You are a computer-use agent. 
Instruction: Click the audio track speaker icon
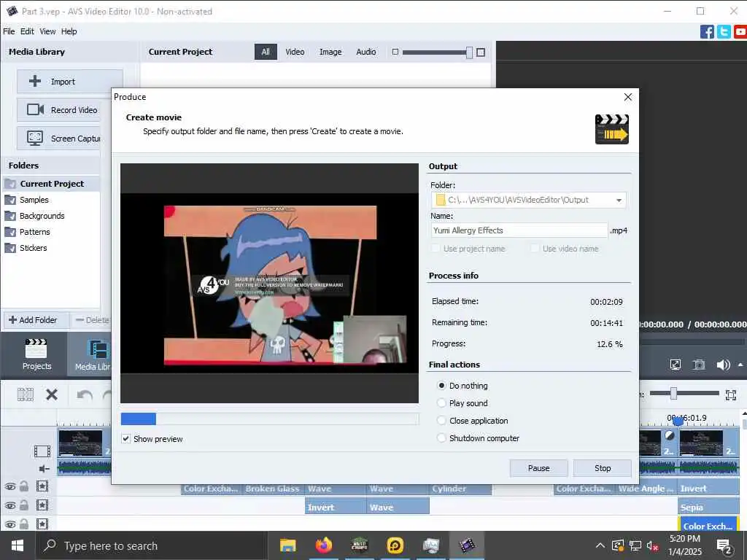point(44,469)
